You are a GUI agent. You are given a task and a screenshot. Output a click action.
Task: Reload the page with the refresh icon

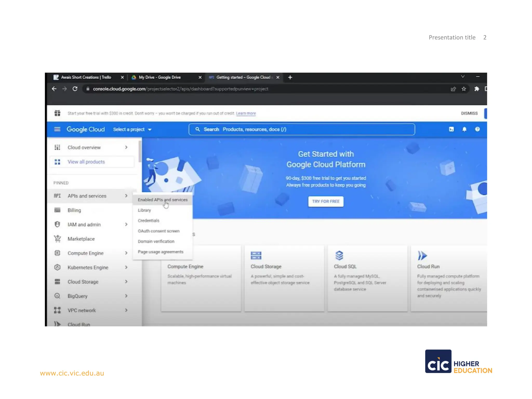(x=75, y=89)
